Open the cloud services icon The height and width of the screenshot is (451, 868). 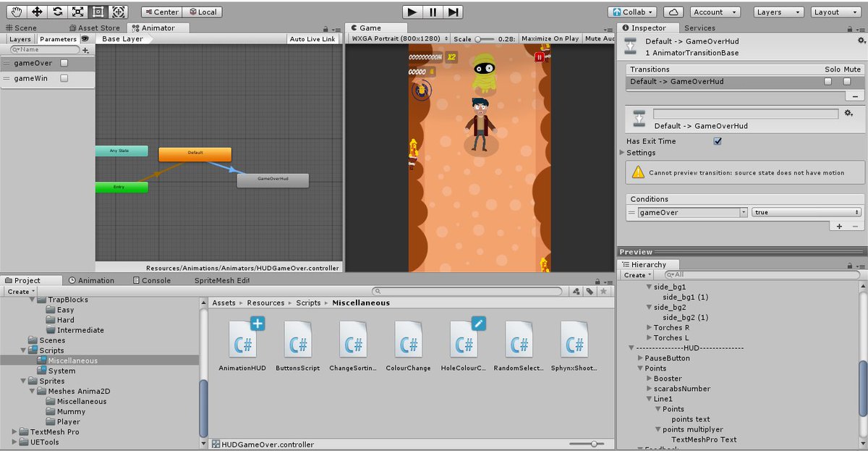click(x=673, y=12)
